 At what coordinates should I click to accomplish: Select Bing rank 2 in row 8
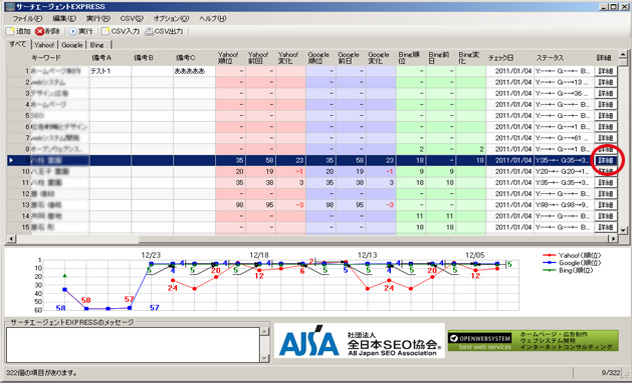point(411,149)
